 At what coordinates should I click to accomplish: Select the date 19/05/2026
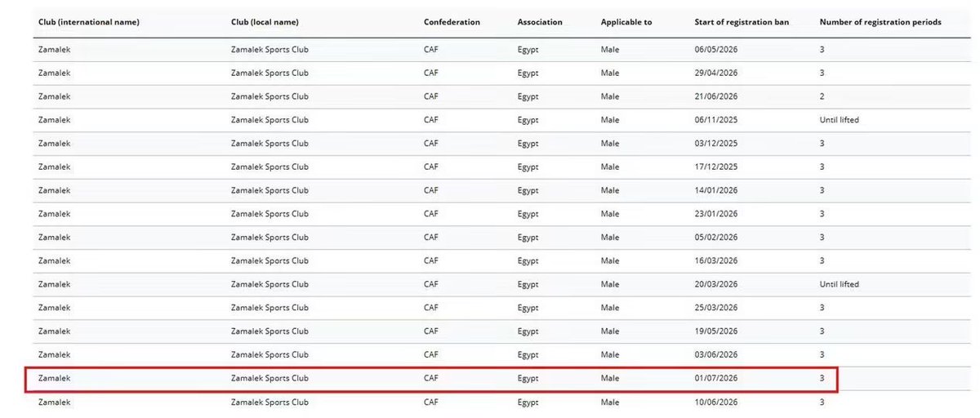pyautogui.click(x=716, y=331)
